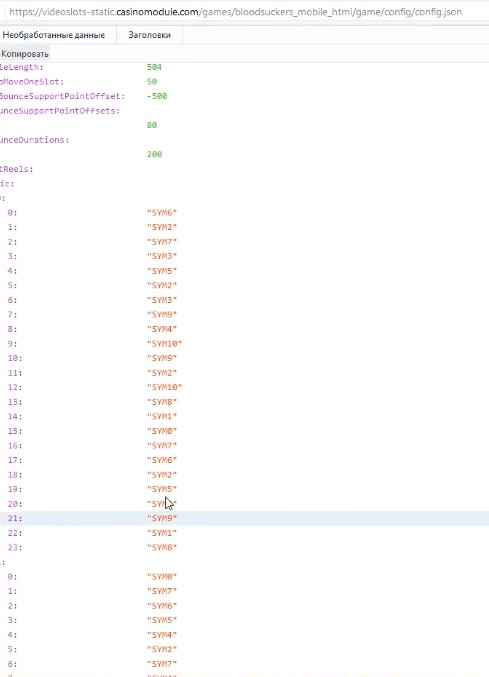Image resolution: width=489 pixels, height=677 pixels.
Task: Select row 6: with value "SYM7"
Action: 244,664
